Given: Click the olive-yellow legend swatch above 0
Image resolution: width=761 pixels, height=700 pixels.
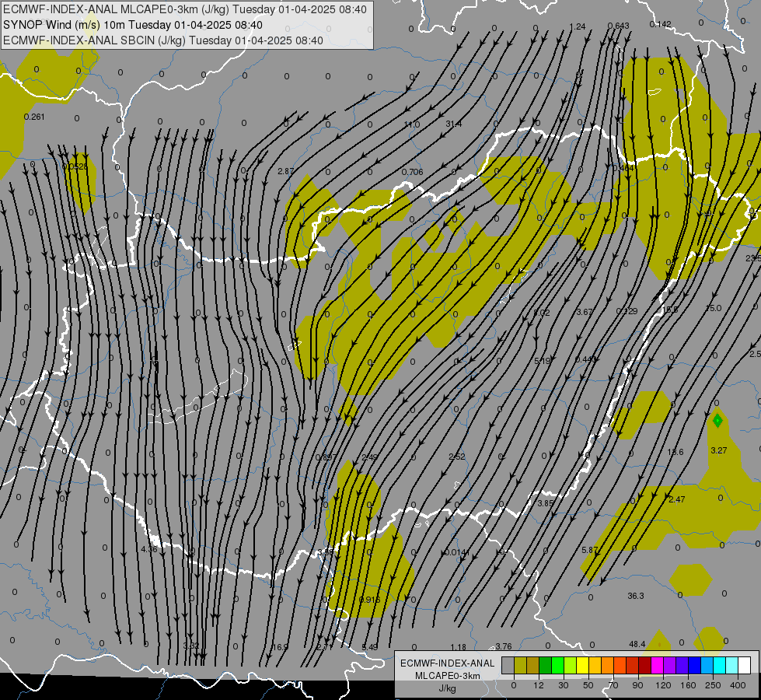Looking at the screenshot, I should pos(520,666).
